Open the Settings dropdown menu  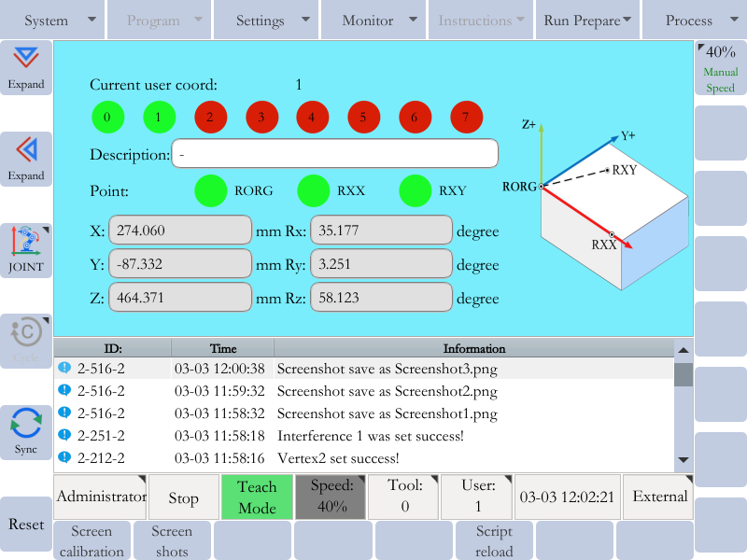point(266,21)
